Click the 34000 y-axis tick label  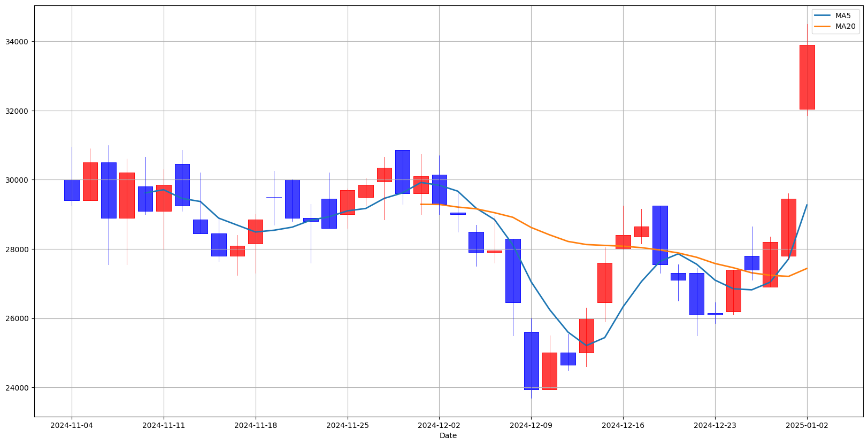tap(19, 42)
